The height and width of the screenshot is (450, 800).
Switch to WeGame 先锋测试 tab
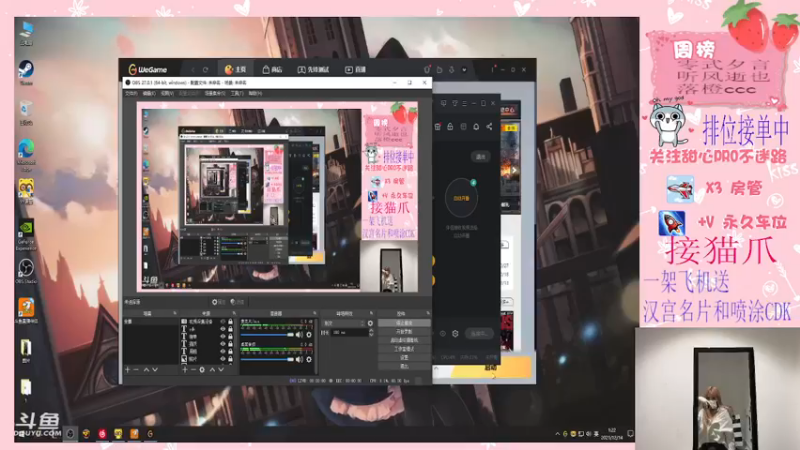(x=313, y=69)
